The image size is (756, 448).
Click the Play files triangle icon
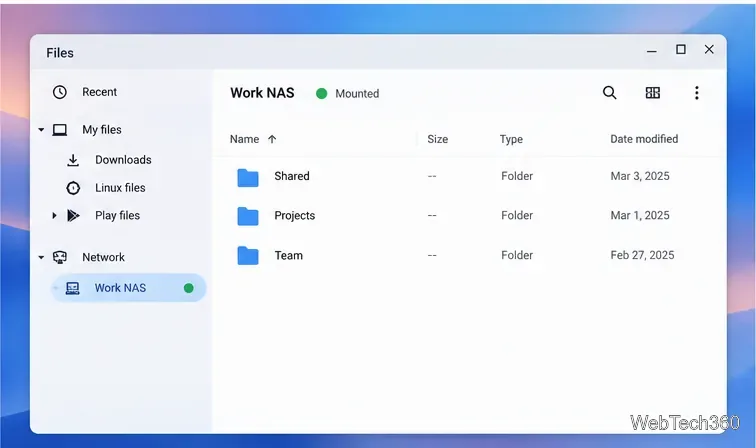pos(73,215)
